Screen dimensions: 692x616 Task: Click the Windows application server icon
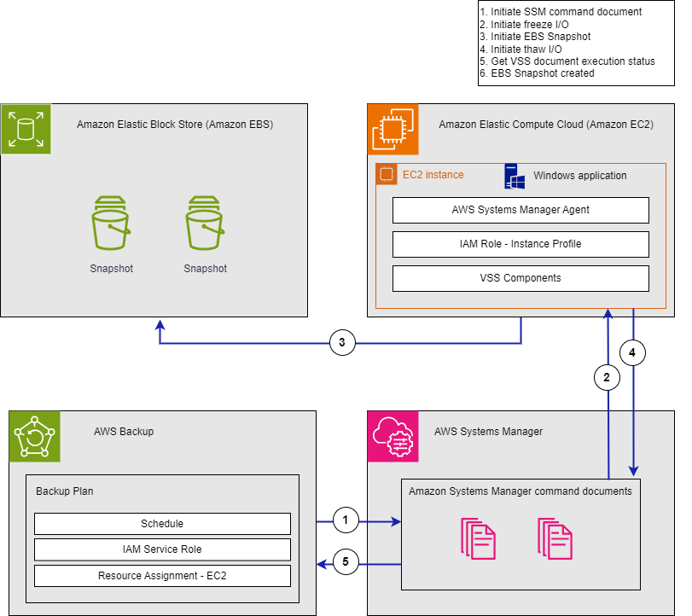coord(515,176)
